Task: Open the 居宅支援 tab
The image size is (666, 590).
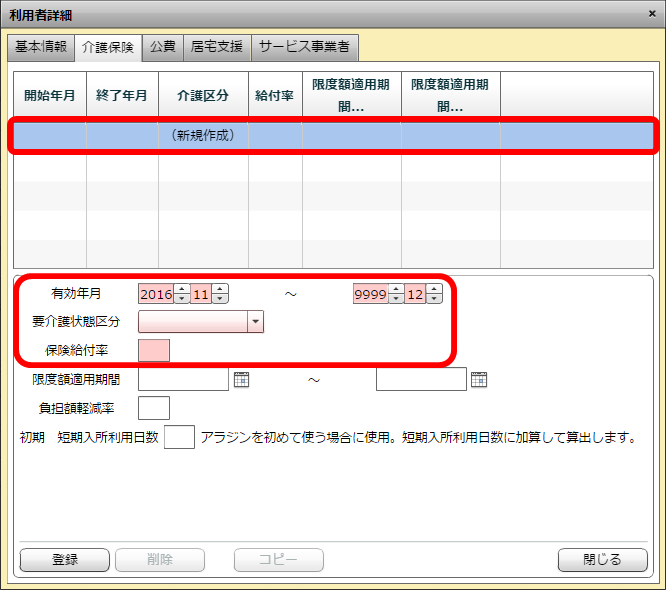Action: click(x=216, y=46)
